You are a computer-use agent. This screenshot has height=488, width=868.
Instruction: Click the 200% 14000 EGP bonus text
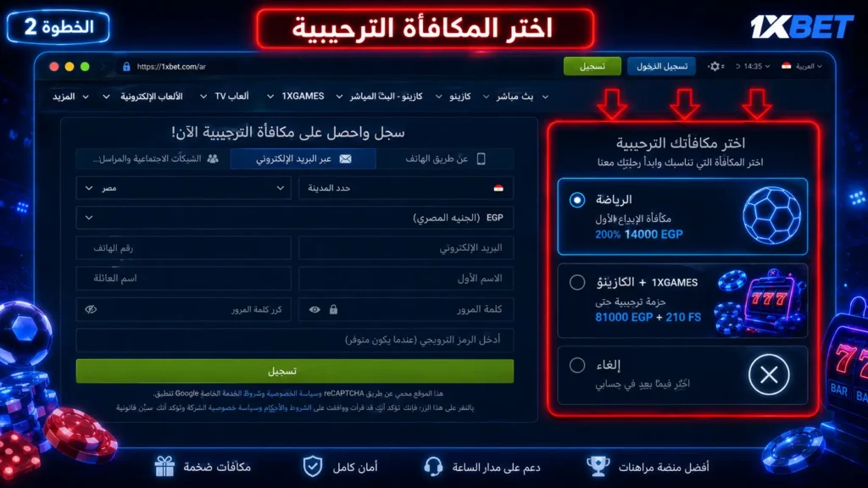point(639,235)
